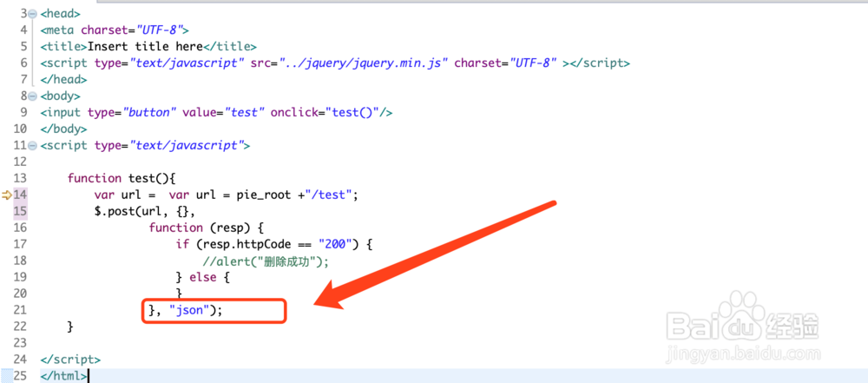The width and height of the screenshot is (868, 383).
Task: Click the closing brace on line 22
Action: (x=70, y=327)
